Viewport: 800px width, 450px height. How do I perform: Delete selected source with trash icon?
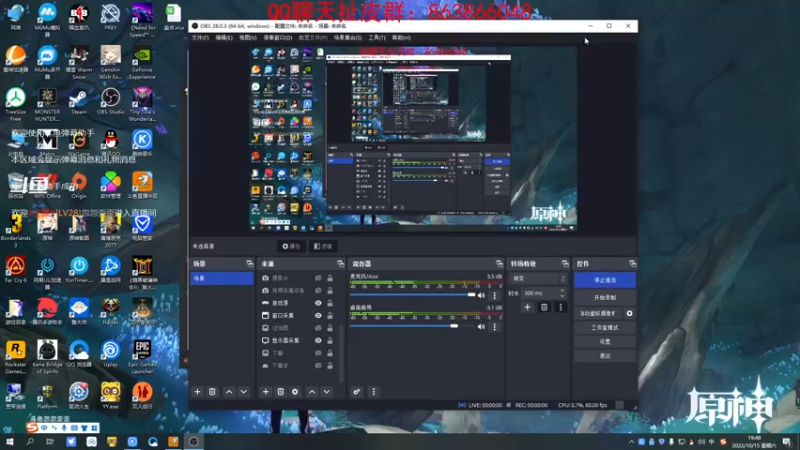(280, 392)
